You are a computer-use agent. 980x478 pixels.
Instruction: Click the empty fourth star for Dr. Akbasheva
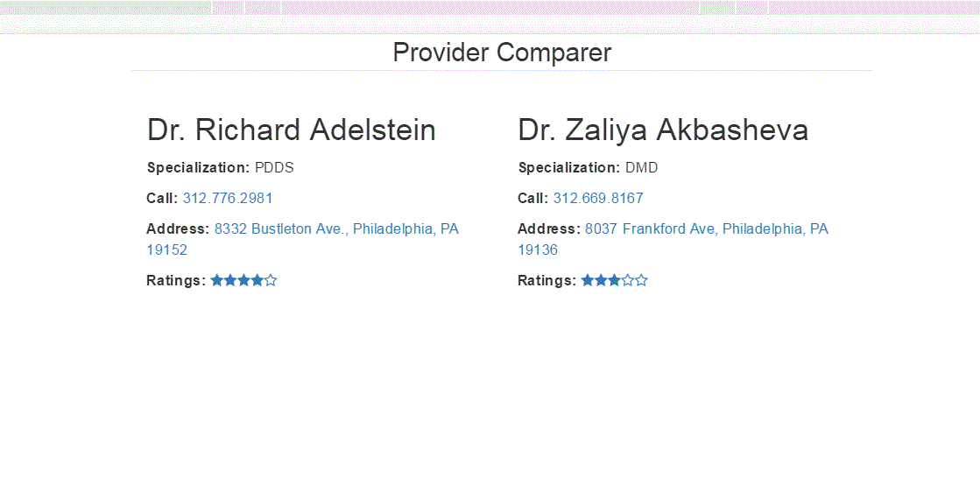click(x=628, y=280)
